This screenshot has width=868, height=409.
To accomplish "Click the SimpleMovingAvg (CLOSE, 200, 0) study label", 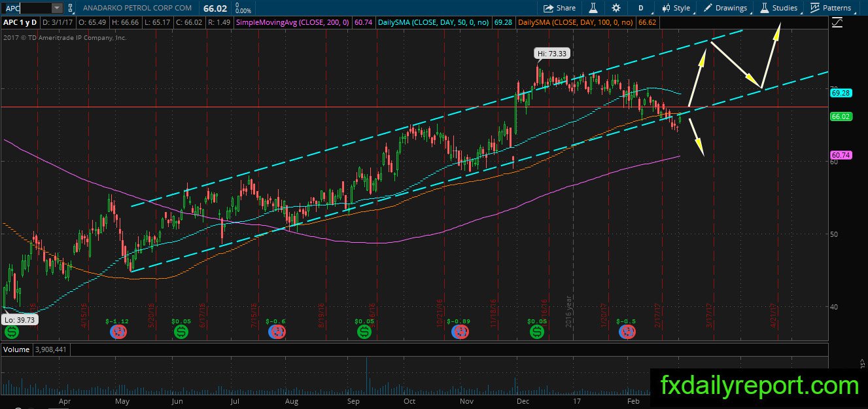I will pyautogui.click(x=292, y=22).
